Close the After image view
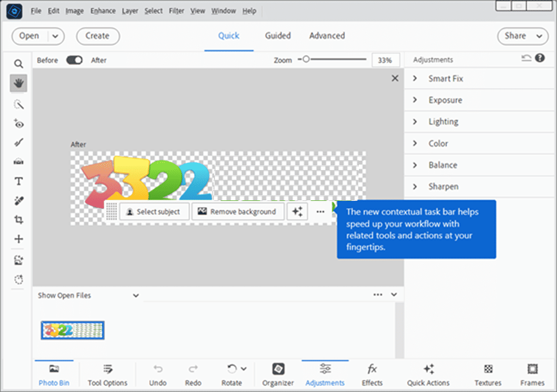 coord(395,78)
